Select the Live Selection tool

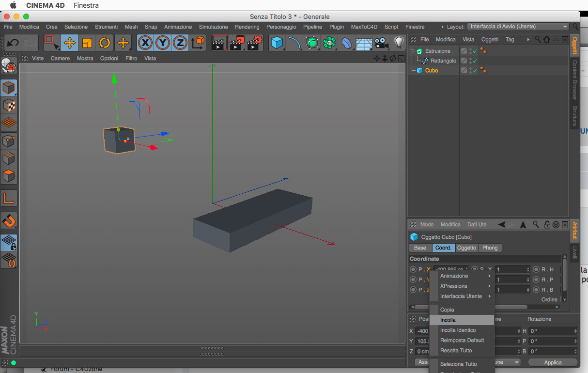(x=51, y=43)
